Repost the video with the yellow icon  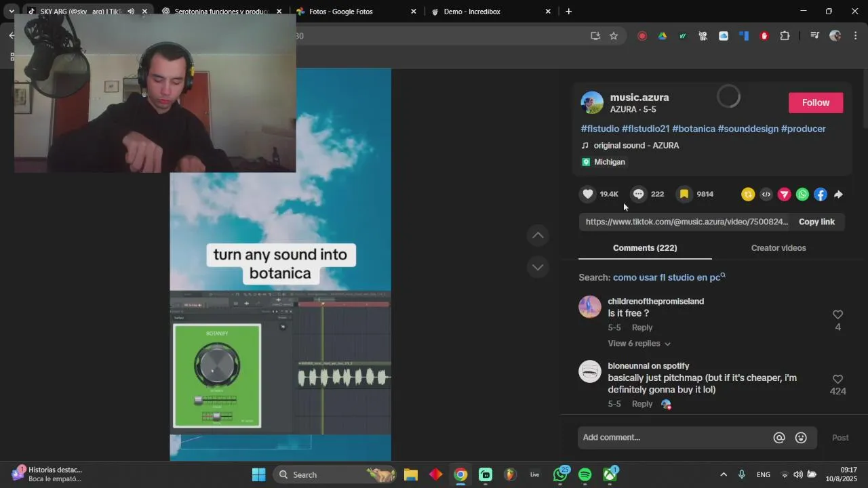tap(748, 195)
